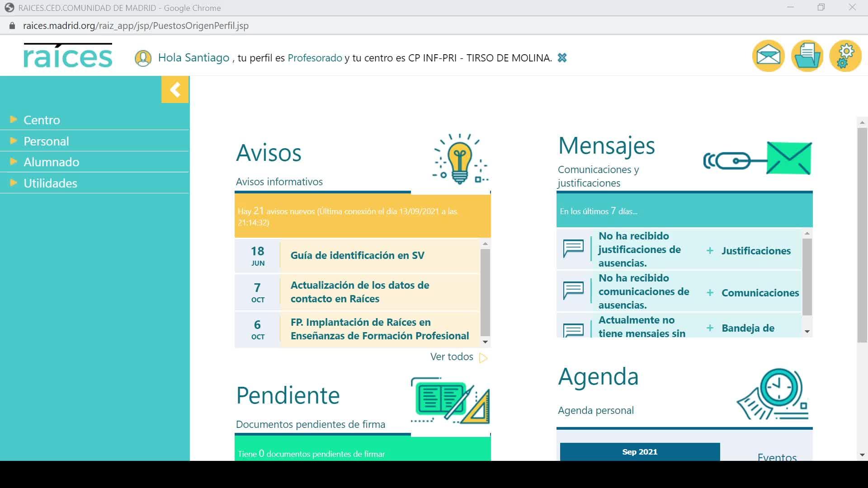Click the Sep 2021 calendar header
This screenshot has height=488, width=868.
coord(639,452)
